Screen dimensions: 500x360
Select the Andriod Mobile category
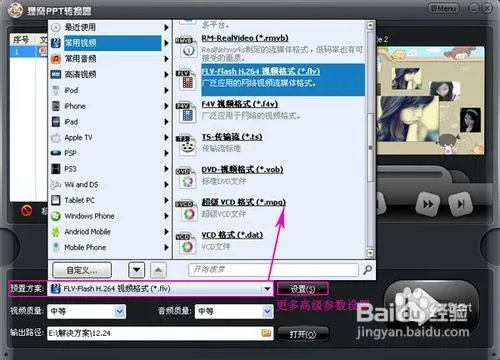click(x=110, y=231)
